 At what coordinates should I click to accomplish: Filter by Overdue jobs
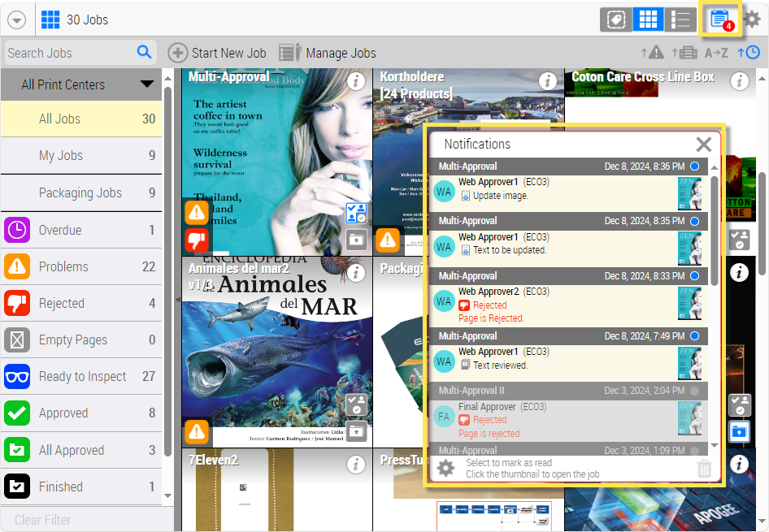coord(81,230)
